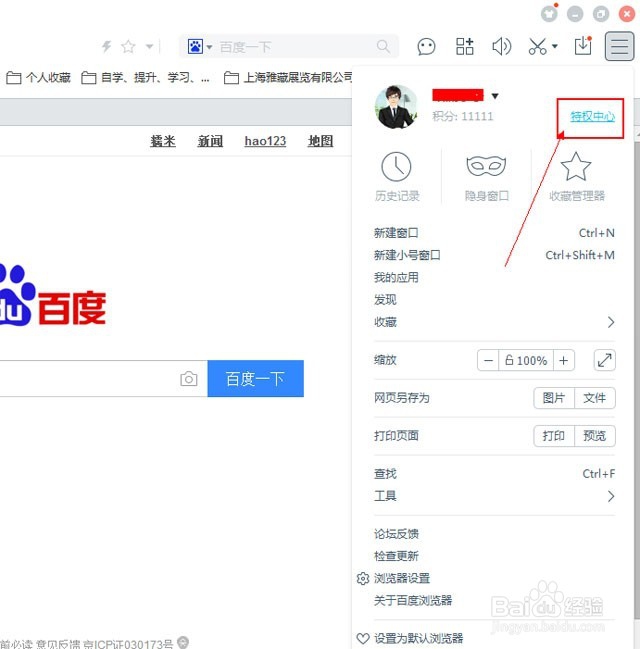Click the user avatar picture
This screenshot has height=649, width=640.
coord(396,107)
